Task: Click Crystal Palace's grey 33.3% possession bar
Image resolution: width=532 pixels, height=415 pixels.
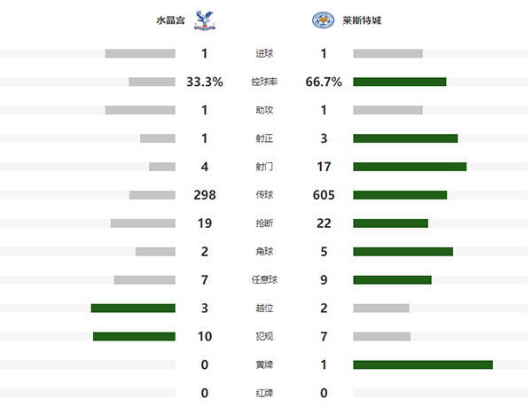Action: point(152,82)
